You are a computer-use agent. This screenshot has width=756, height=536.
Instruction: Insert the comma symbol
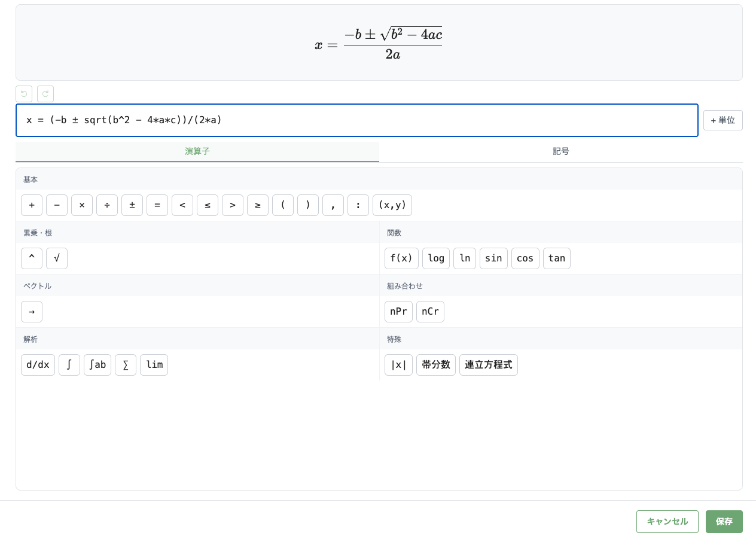333,205
